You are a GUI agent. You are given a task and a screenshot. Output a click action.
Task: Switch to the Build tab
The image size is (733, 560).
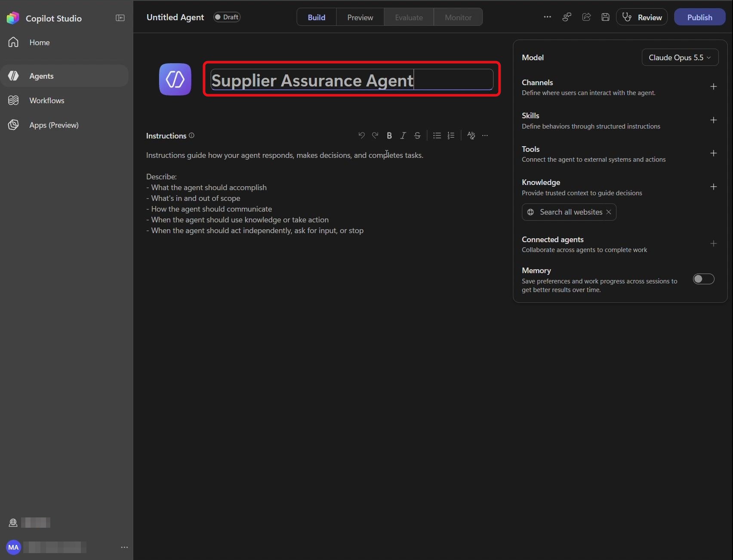pyautogui.click(x=316, y=17)
